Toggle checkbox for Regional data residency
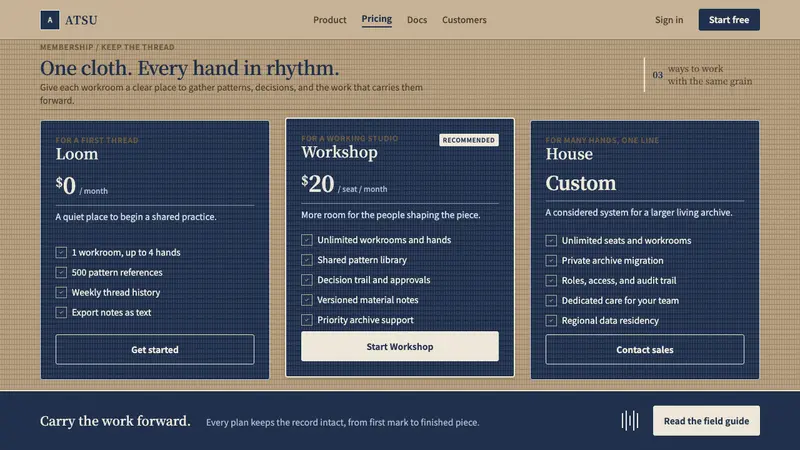 (x=551, y=320)
